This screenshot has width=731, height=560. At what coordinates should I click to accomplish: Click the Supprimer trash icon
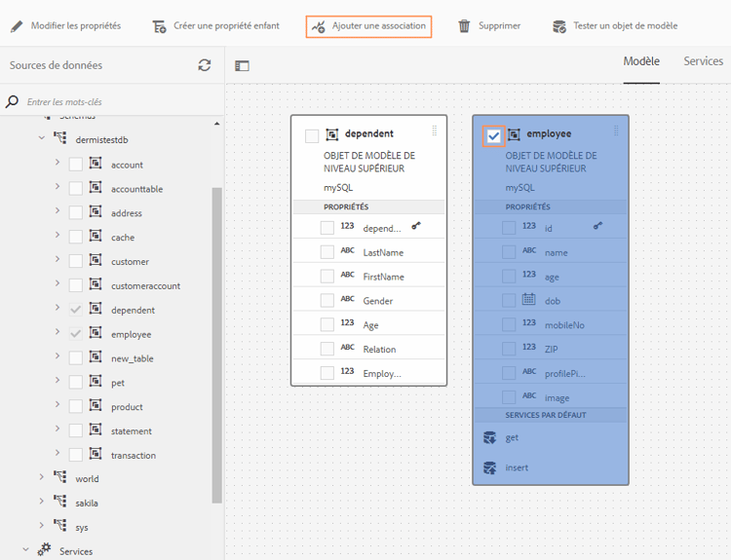click(x=464, y=26)
